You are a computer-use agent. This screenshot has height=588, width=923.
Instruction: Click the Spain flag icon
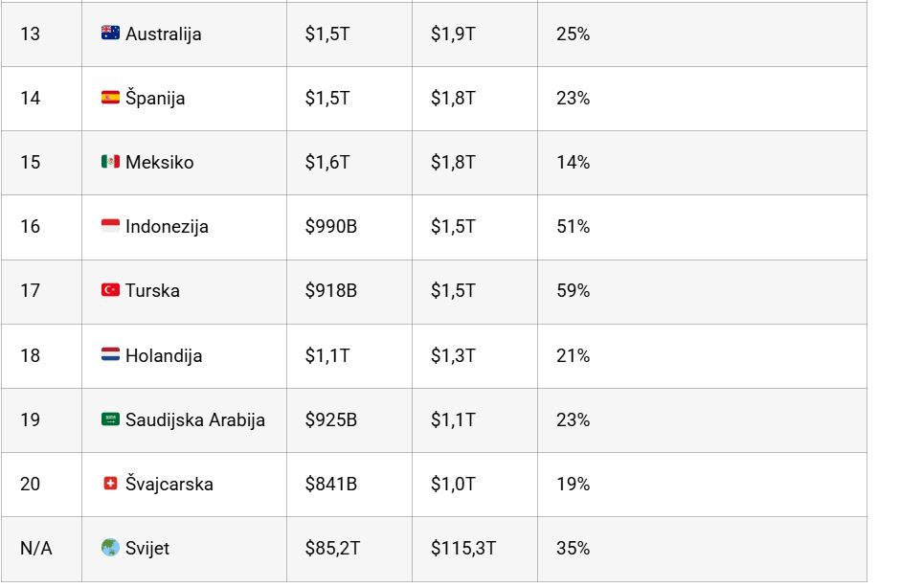[110, 98]
